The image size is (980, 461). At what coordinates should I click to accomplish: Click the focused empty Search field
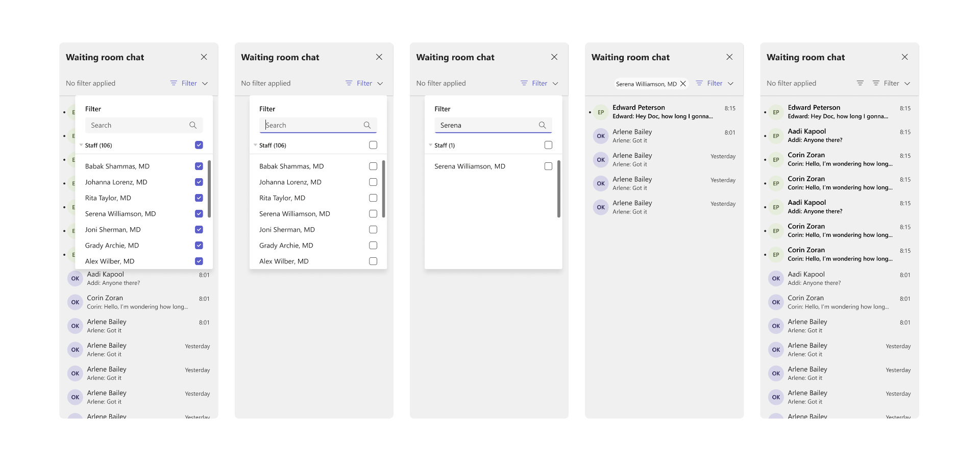click(x=318, y=125)
